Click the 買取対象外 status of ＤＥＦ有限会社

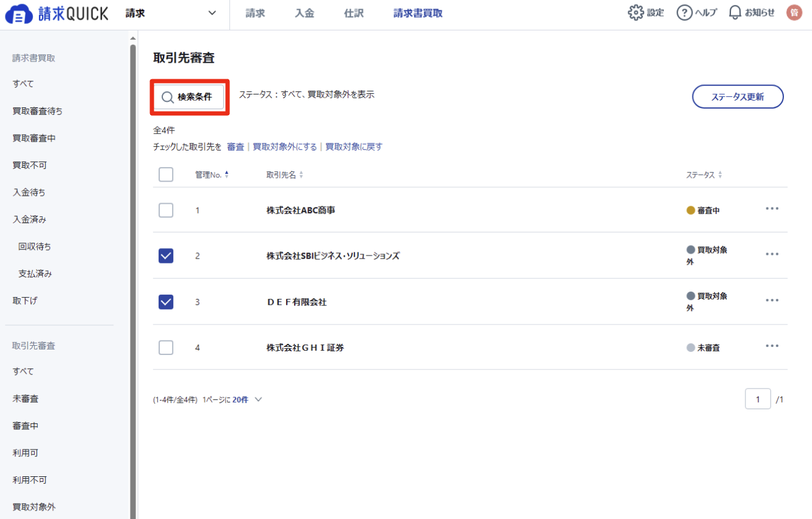point(706,302)
